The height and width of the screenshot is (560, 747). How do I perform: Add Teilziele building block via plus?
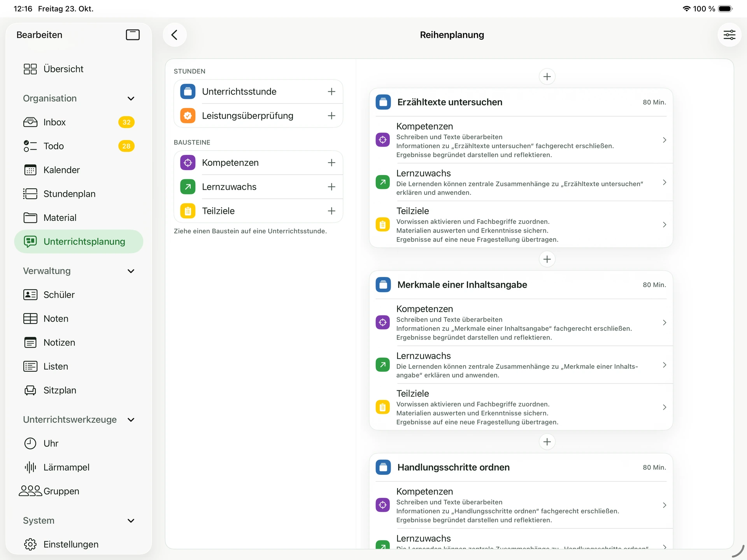[331, 211]
